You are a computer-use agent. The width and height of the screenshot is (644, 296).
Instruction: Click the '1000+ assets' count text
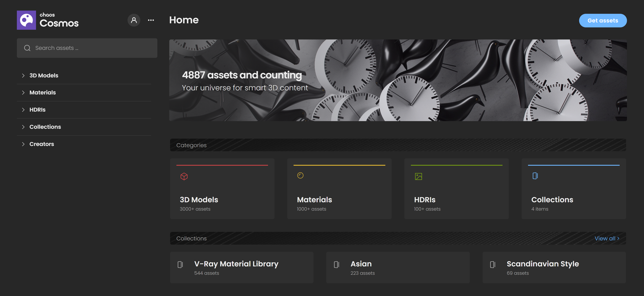point(311,209)
